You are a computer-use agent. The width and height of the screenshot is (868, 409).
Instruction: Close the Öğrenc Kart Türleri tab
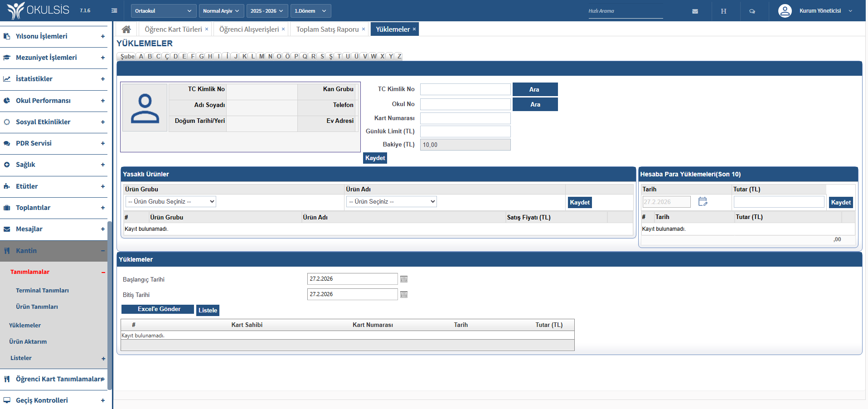pyautogui.click(x=207, y=29)
